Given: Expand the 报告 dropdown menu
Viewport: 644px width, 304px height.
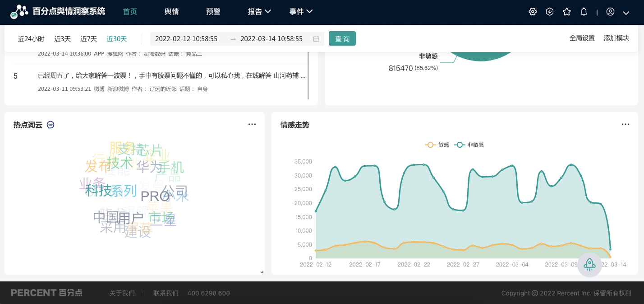Looking at the screenshot, I should (259, 12).
